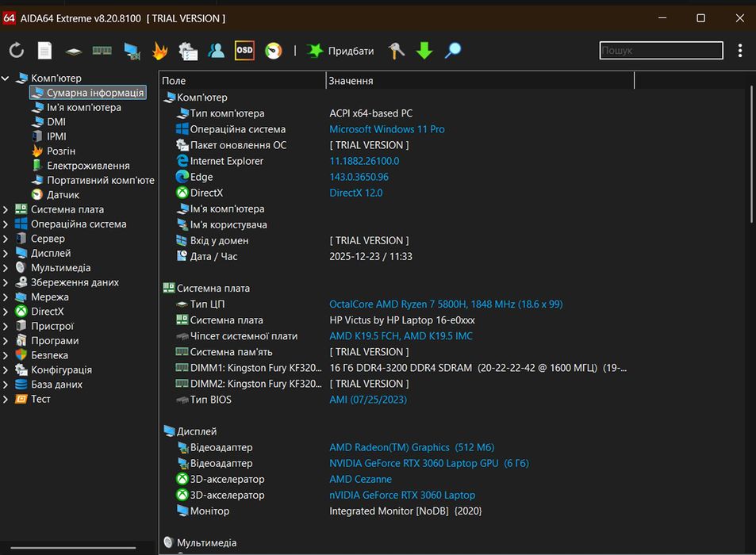Viewport: 756px width, 555px height.
Task: Click the Пошук search field
Action: click(x=661, y=50)
